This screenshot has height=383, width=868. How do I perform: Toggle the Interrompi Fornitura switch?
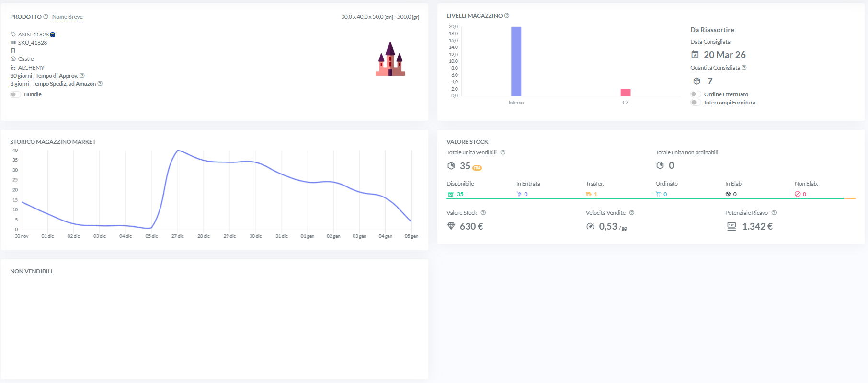696,103
